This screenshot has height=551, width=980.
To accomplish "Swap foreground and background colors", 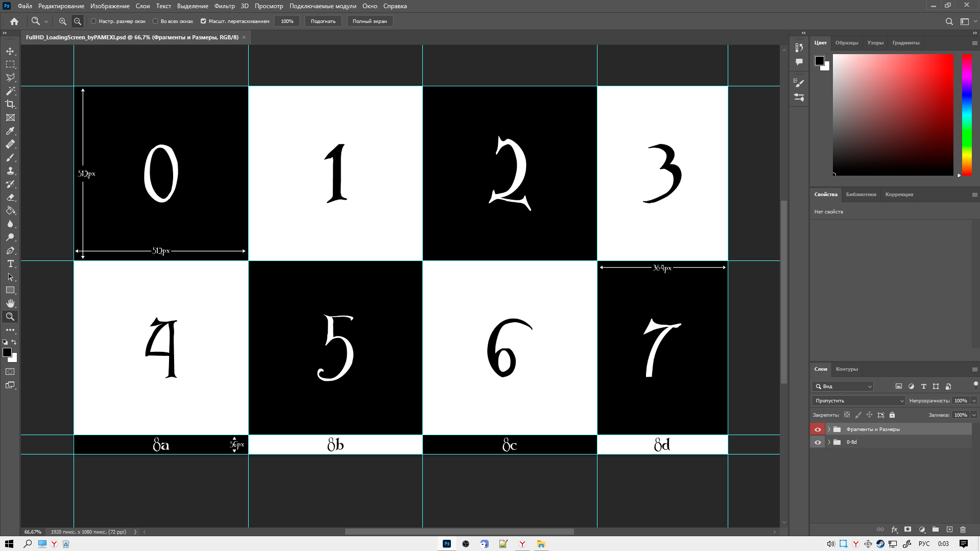I will click(x=14, y=342).
